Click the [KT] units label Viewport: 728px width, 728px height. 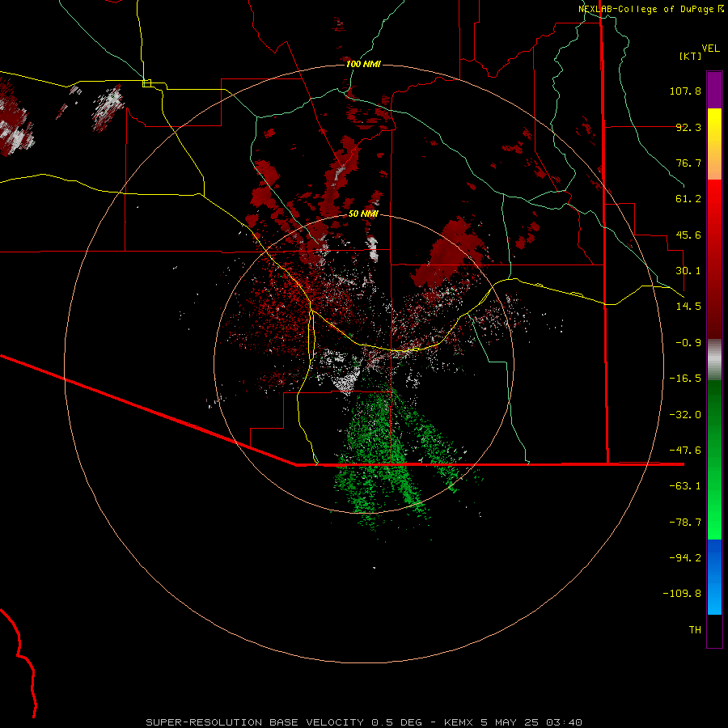[691, 56]
